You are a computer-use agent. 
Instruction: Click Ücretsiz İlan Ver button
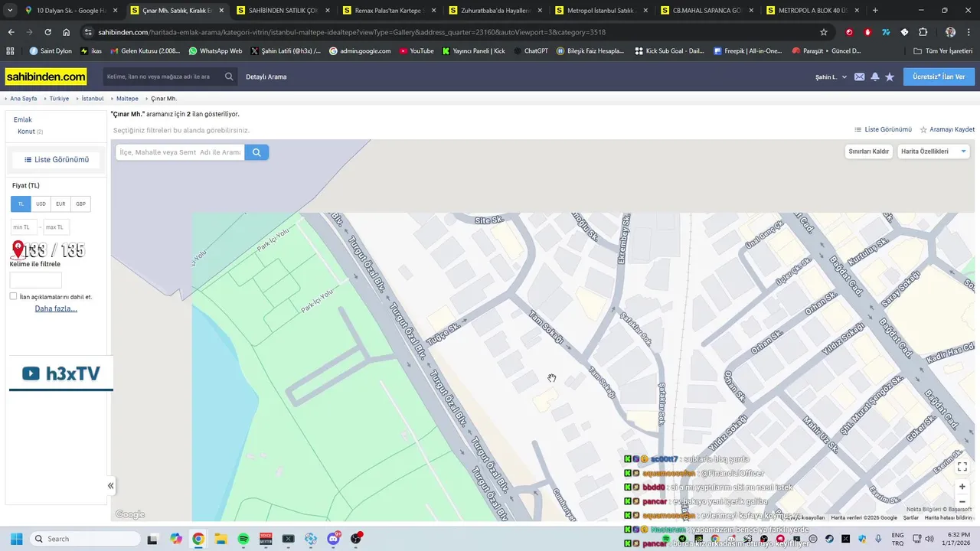pyautogui.click(x=939, y=77)
